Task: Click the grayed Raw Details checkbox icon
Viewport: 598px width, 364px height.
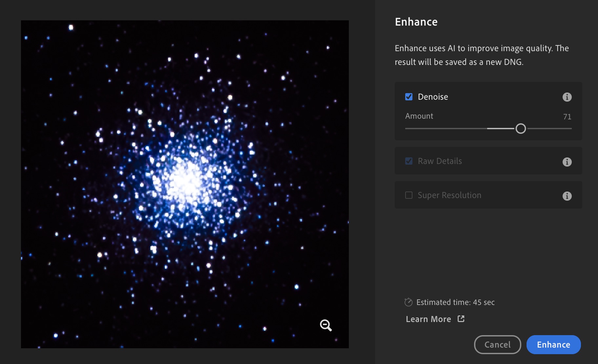Action: coord(409,161)
